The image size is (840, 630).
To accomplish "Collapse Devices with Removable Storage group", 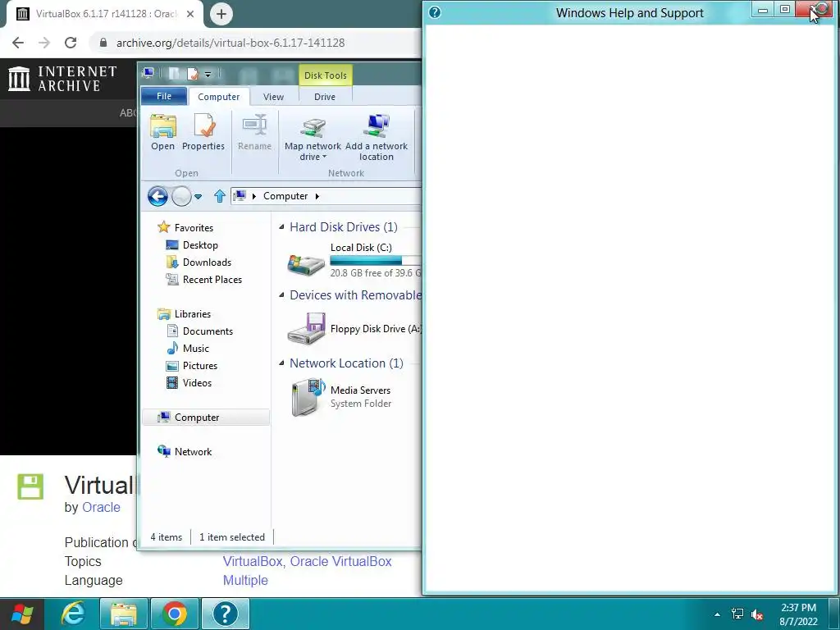I will 282,295.
